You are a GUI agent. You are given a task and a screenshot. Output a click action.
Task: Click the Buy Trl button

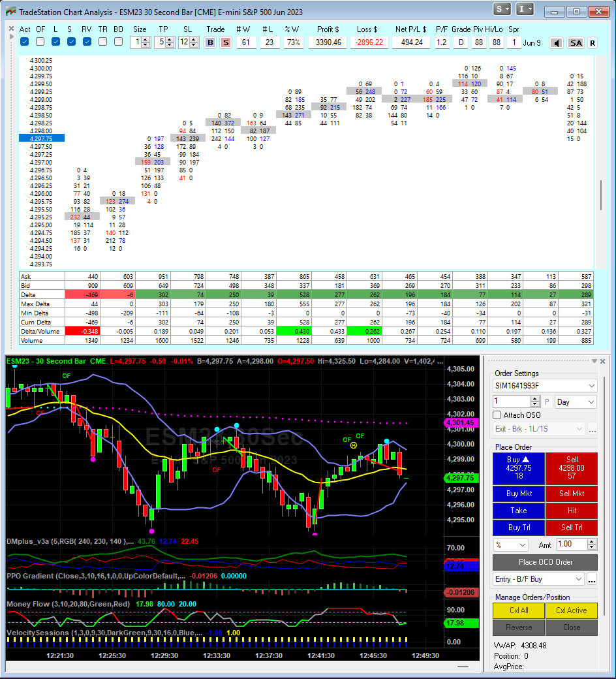point(519,528)
